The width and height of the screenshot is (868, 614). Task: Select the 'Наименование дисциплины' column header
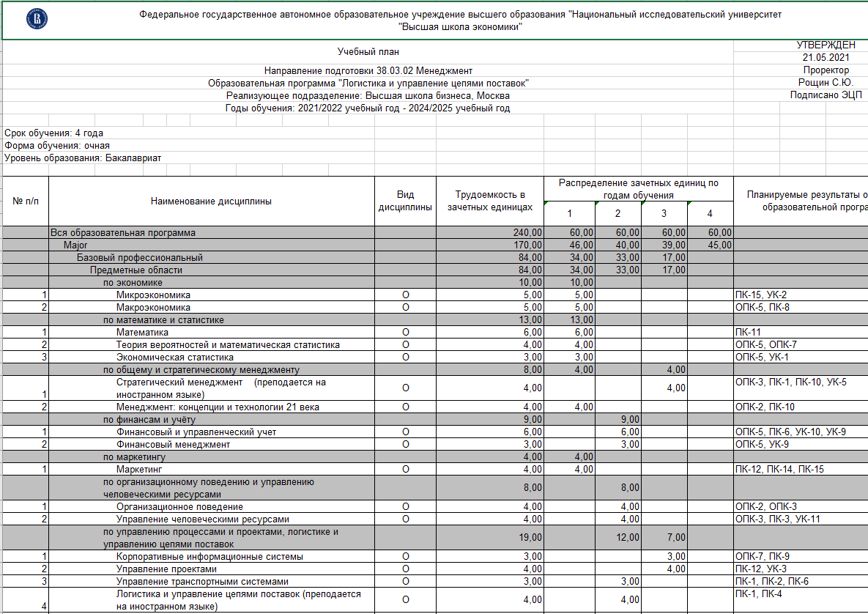pos(211,201)
